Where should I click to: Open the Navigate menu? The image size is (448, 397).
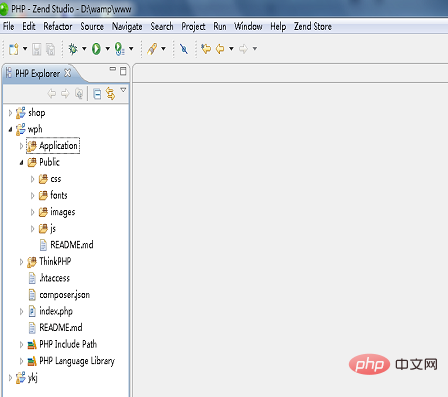coord(127,26)
